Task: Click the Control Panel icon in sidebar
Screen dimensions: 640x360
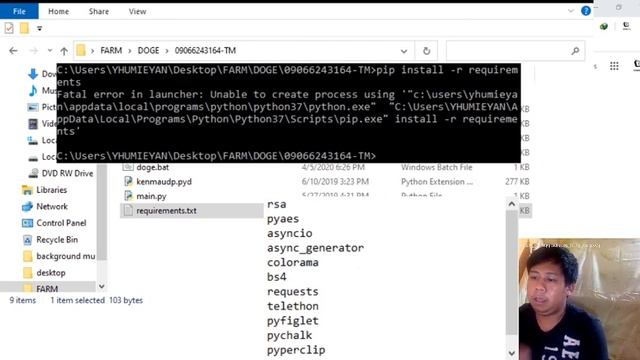Action: [x=27, y=223]
